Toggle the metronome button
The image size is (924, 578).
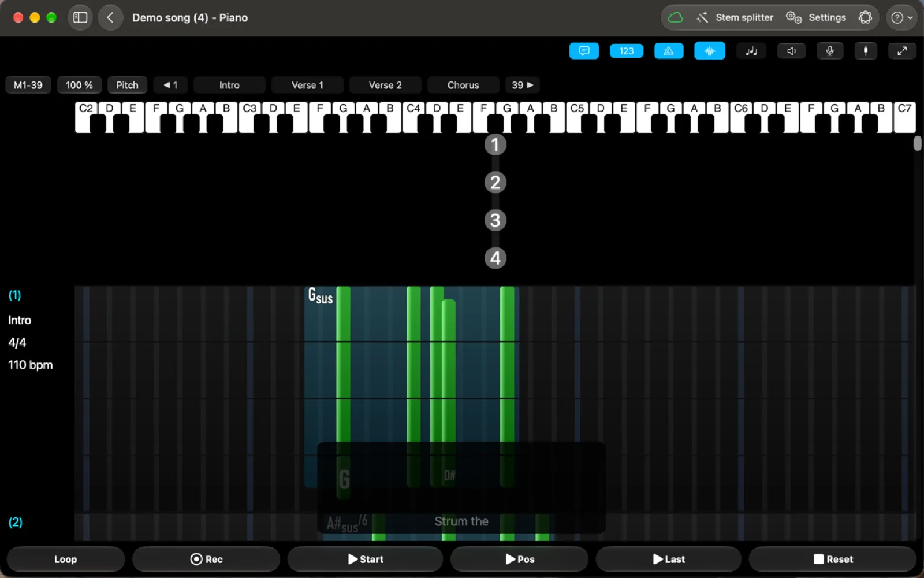(669, 51)
